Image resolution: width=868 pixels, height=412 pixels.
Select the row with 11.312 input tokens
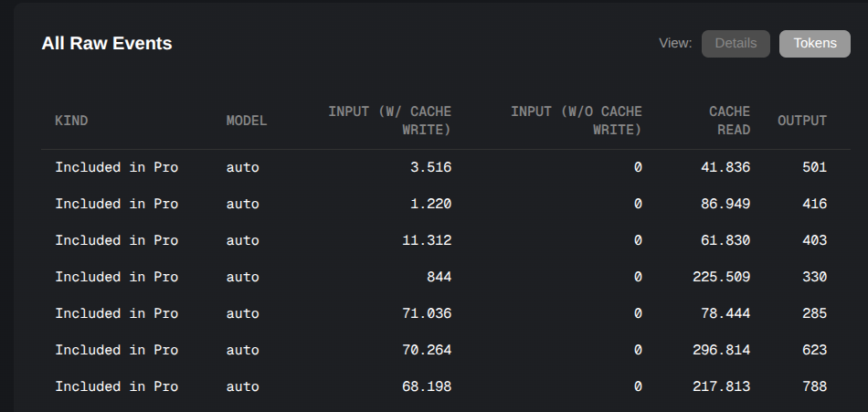click(x=446, y=240)
